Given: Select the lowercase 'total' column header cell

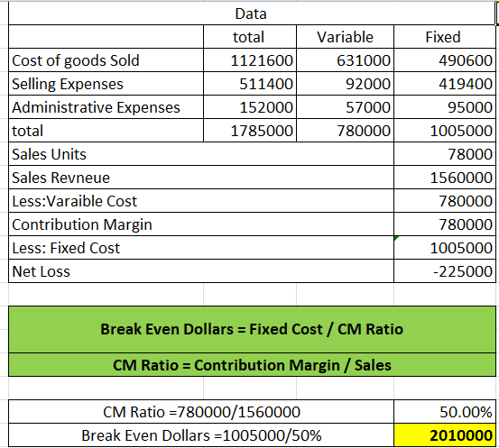Looking at the screenshot, I should [x=250, y=37].
